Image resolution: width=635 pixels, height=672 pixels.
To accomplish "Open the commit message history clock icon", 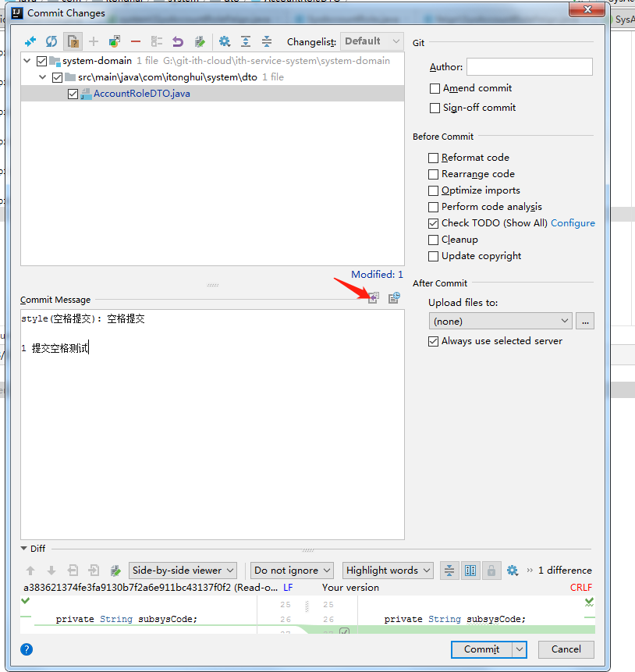I will pyautogui.click(x=394, y=298).
